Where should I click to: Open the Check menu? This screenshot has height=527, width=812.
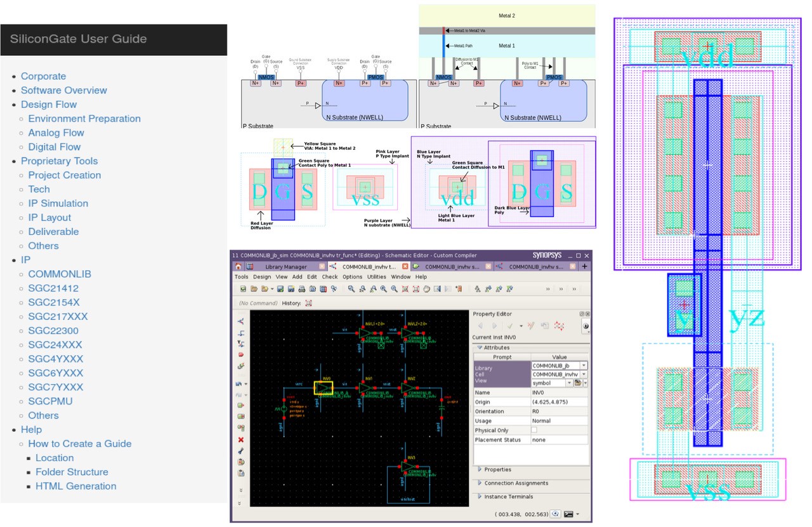click(x=330, y=277)
